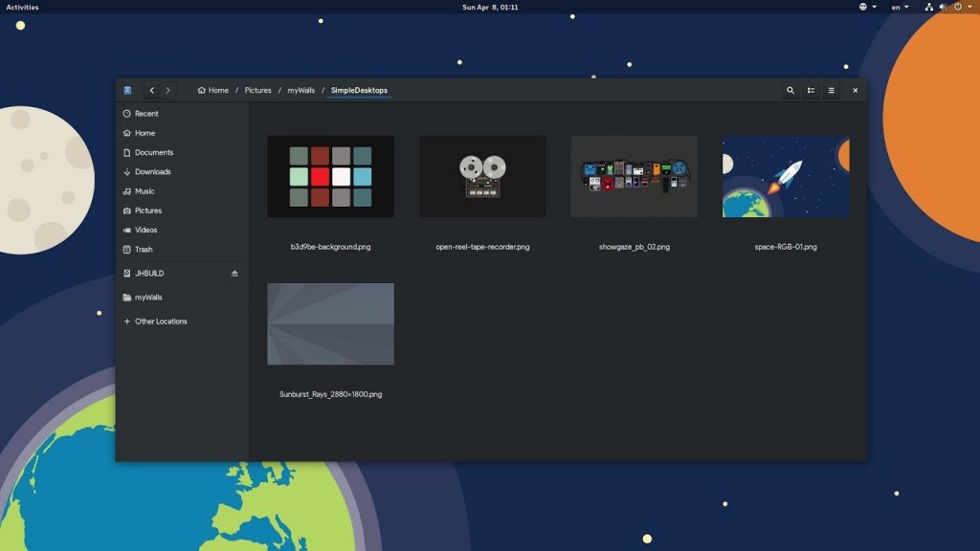Navigate to Pictures in the path bar
980x551 pixels.
click(257, 91)
